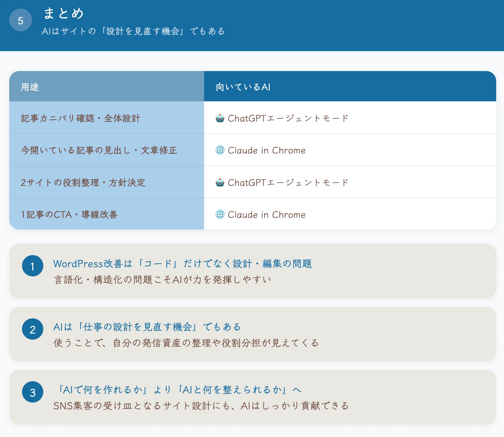Click the cell 今開いている記事の見出し・文章修正
This screenshot has height=437, width=504.
106,150
